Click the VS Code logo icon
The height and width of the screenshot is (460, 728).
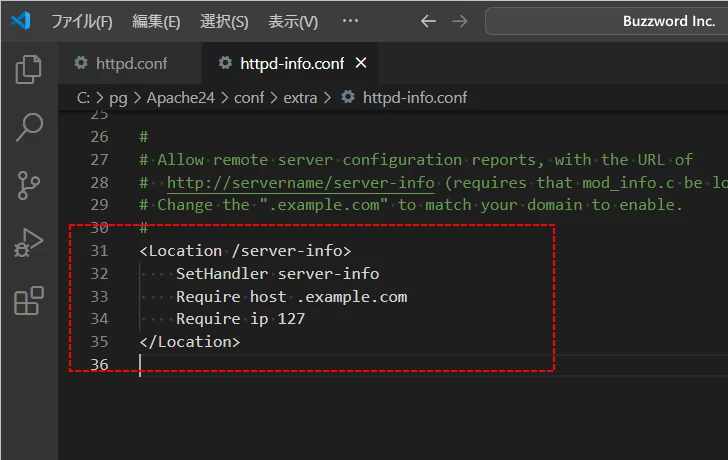(x=21, y=21)
